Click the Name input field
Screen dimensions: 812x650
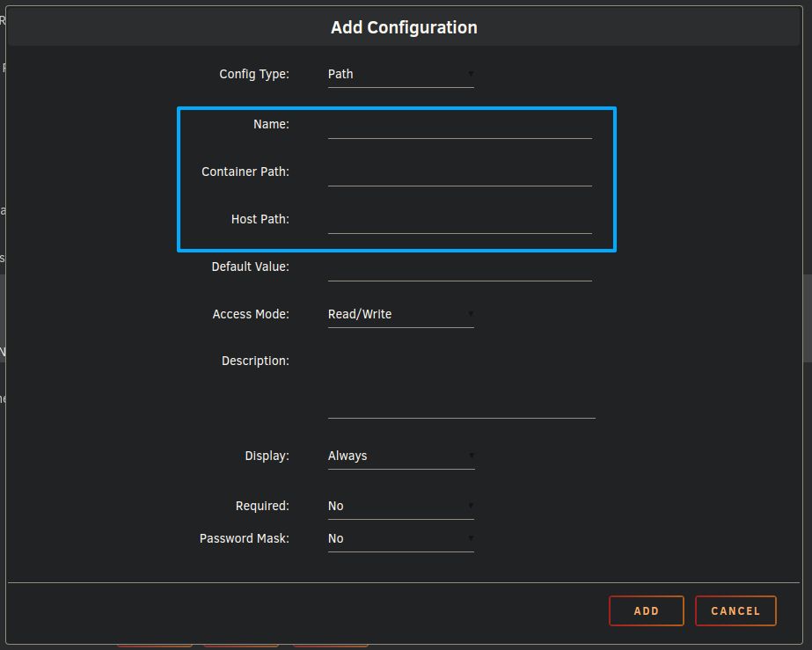460,126
